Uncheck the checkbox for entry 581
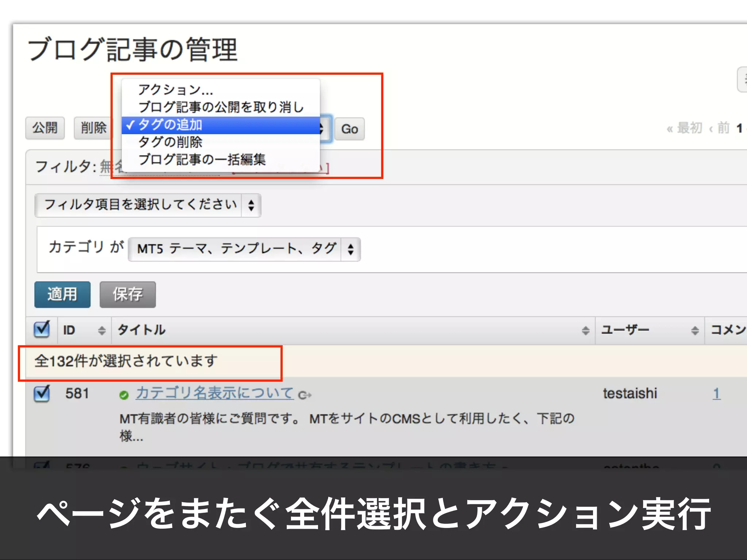747x560 pixels. (42, 393)
